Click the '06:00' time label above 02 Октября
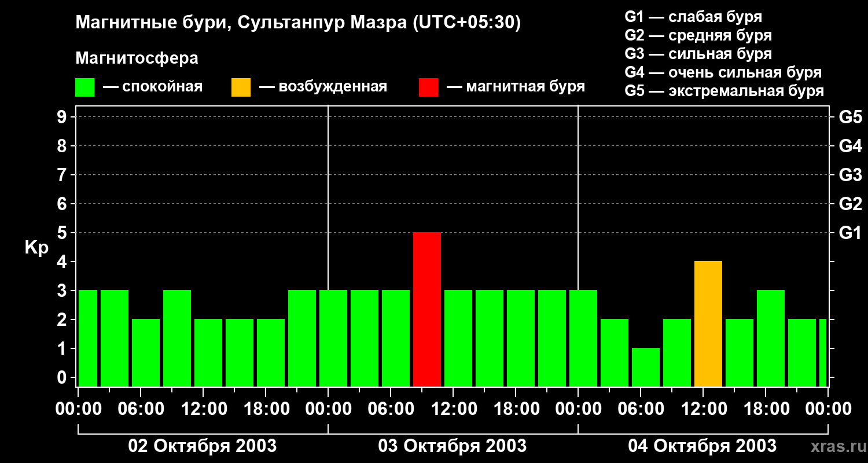 tap(141, 409)
